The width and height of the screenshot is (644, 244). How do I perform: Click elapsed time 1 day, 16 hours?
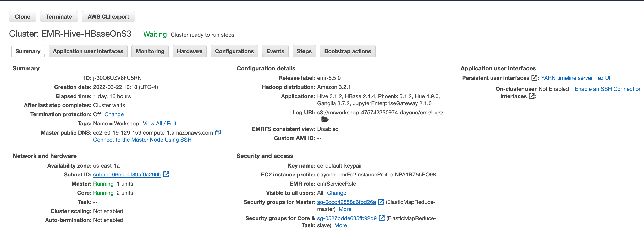pyautogui.click(x=112, y=96)
